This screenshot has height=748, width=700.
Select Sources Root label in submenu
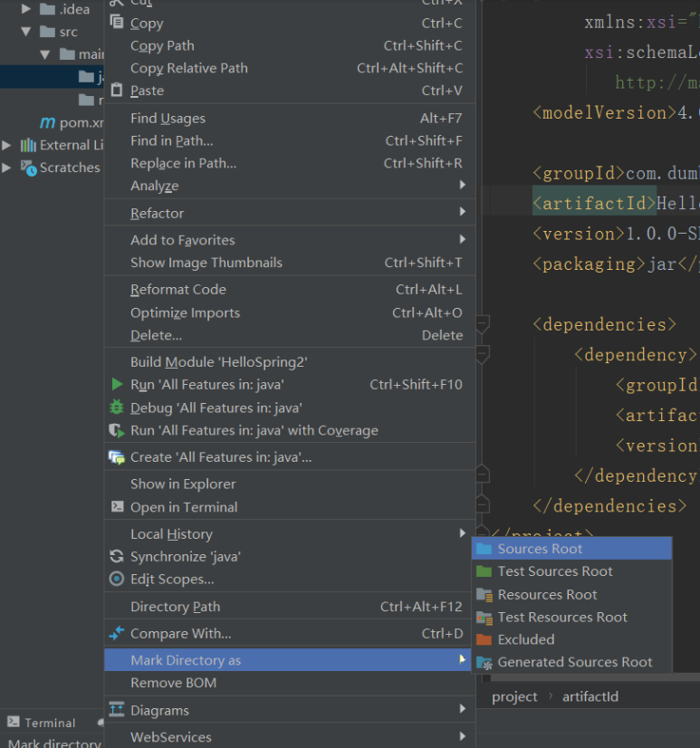coord(540,549)
